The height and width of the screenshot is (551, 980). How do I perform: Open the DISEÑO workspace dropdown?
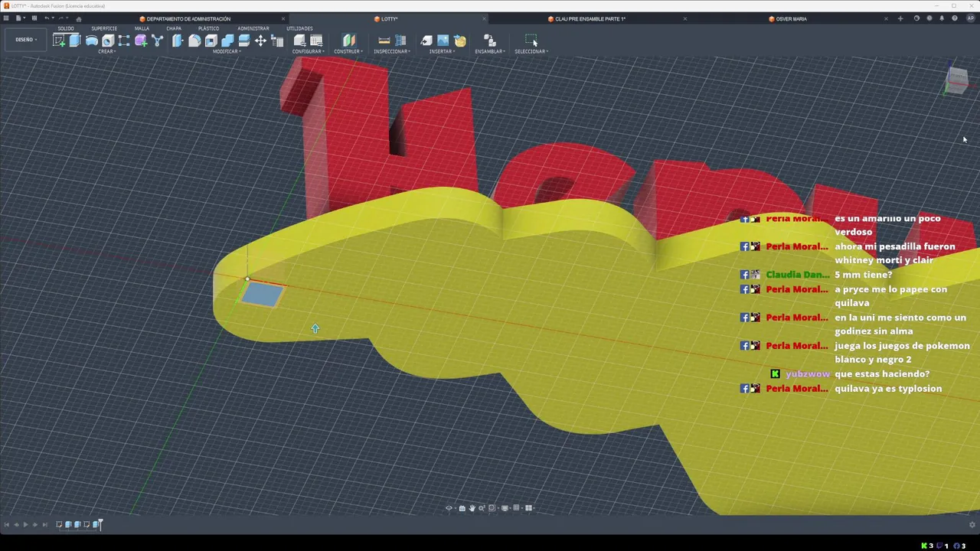(x=25, y=40)
